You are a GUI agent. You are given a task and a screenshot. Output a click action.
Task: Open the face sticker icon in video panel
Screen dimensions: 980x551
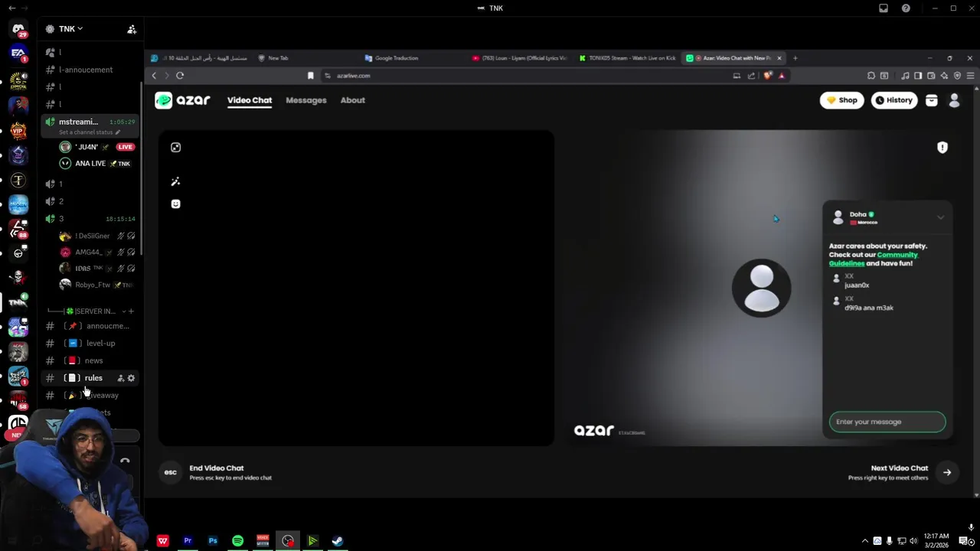click(175, 204)
